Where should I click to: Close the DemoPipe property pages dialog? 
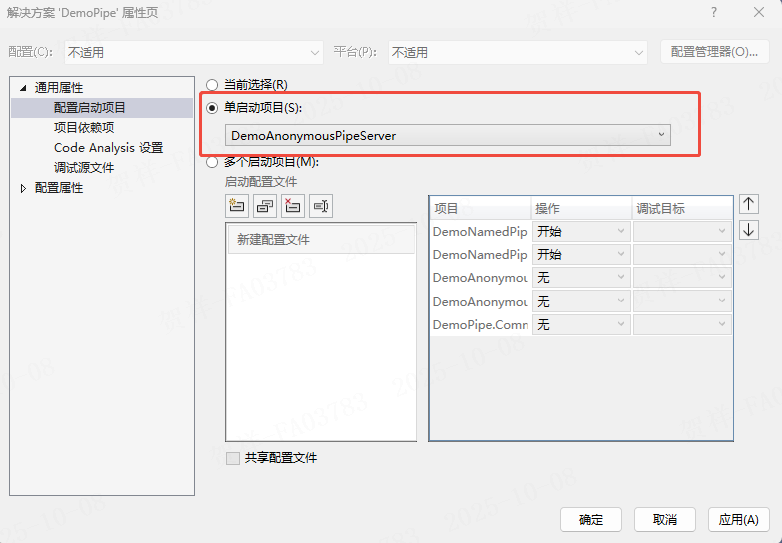[759, 12]
